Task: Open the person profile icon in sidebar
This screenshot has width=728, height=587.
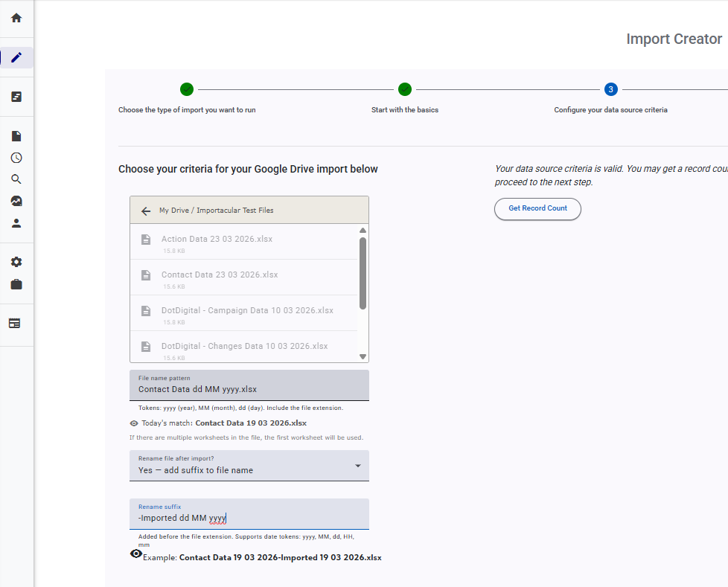Action: tap(16, 222)
